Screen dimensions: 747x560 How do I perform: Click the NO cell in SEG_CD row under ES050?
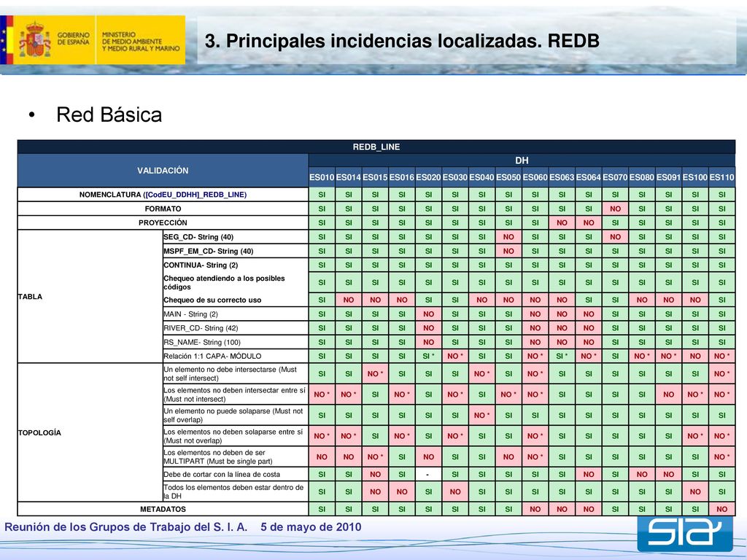tap(508, 237)
